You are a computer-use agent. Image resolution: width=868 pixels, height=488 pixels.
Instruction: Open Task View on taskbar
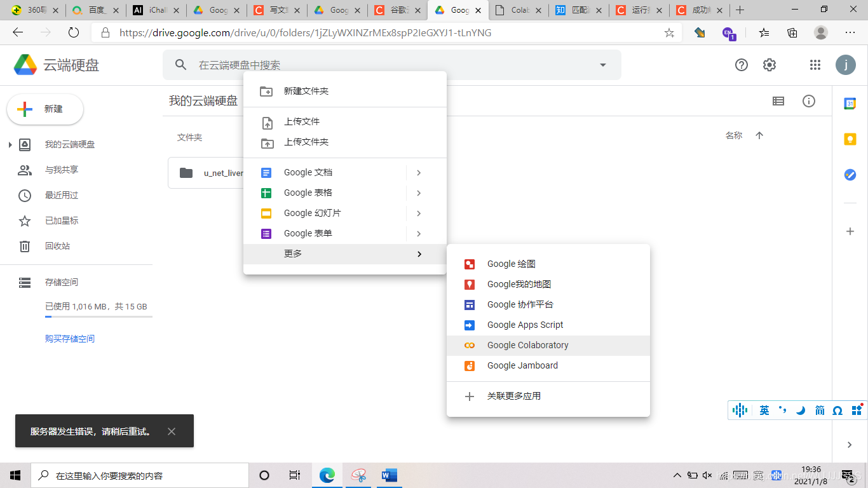click(x=295, y=475)
